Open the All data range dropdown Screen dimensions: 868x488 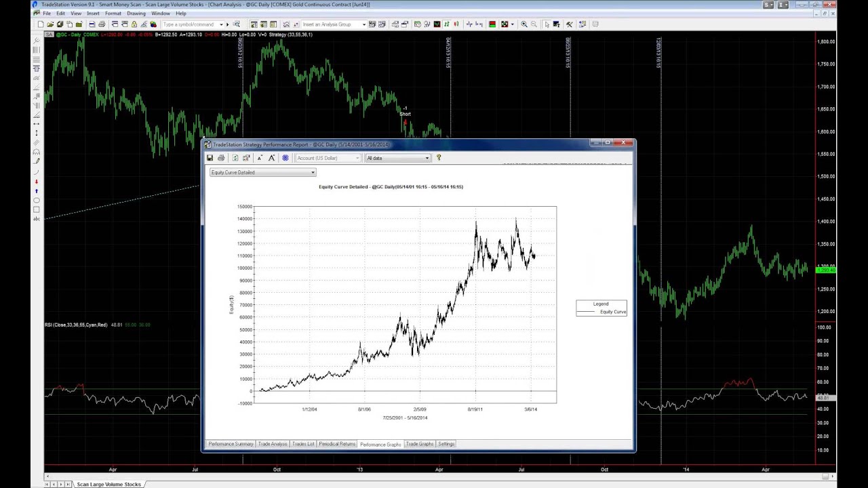[398, 158]
